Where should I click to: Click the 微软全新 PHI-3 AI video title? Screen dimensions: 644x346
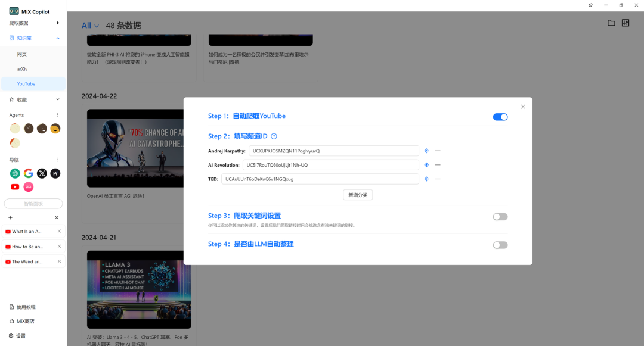(x=138, y=58)
